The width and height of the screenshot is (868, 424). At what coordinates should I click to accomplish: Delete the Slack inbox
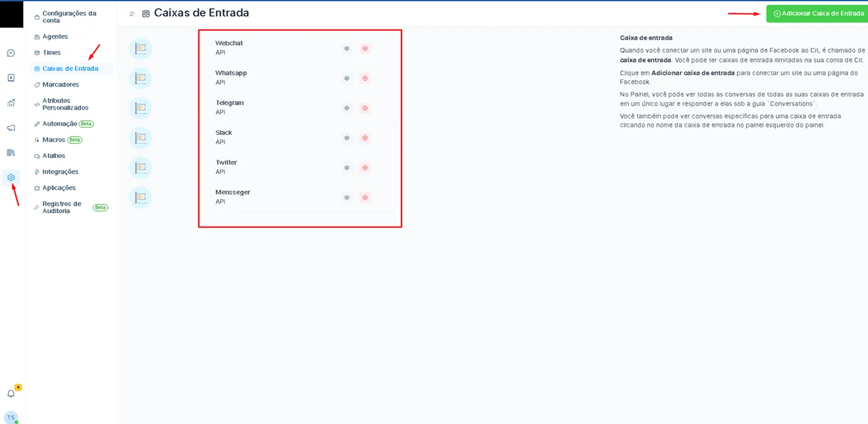[x=365, y=138]
